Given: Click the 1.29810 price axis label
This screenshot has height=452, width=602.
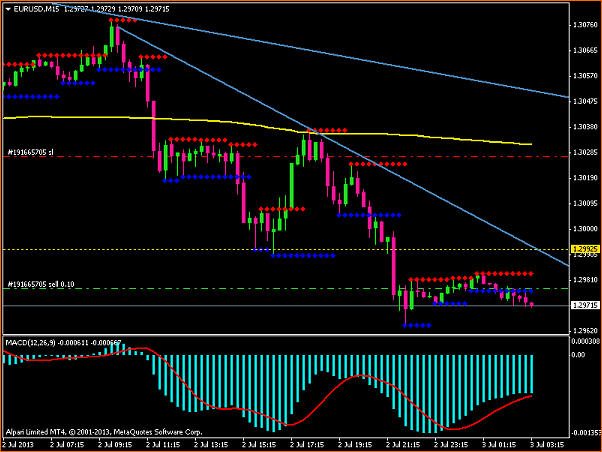Looking at the screenshot, I should click(585, 280).
